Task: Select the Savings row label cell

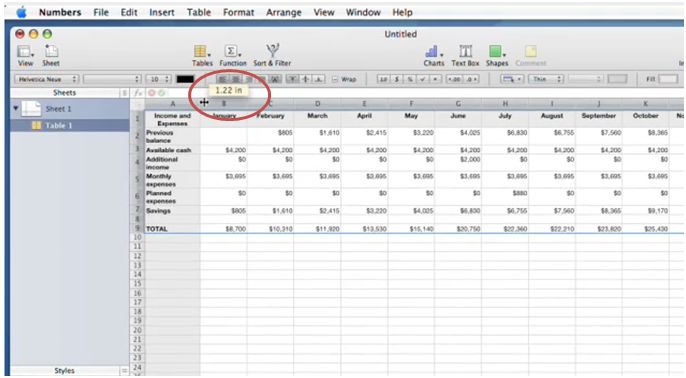Action: 172,211
